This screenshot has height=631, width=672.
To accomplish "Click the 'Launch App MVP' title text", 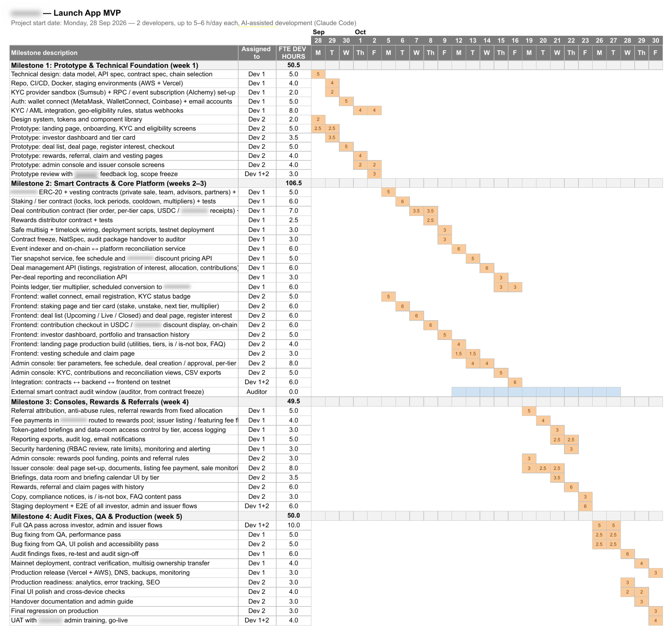I will click(87, 13).
